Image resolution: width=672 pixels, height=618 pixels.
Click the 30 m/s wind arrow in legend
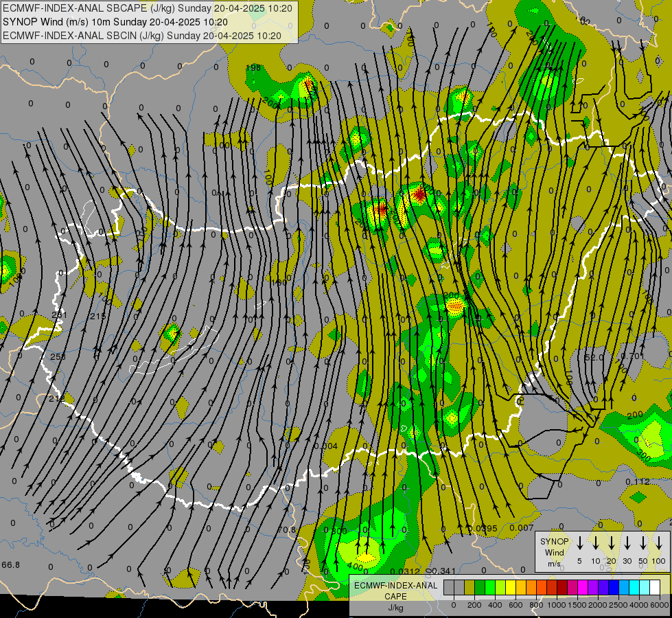click(627, 543)
